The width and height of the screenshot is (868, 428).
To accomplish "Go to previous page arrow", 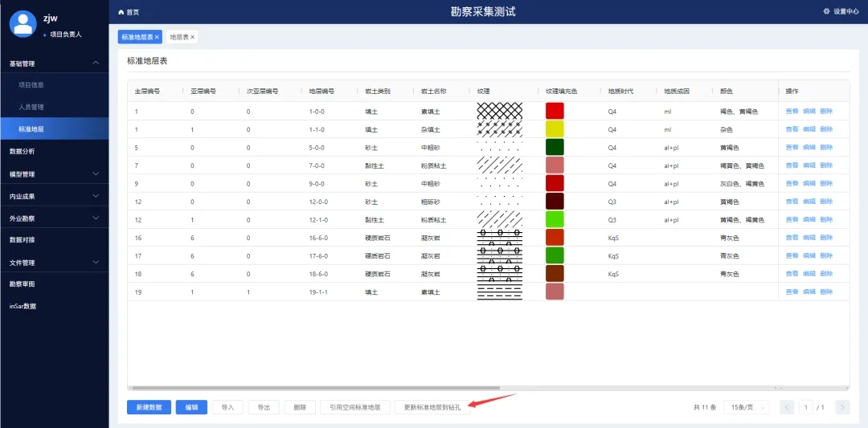I will click(787, 407).
